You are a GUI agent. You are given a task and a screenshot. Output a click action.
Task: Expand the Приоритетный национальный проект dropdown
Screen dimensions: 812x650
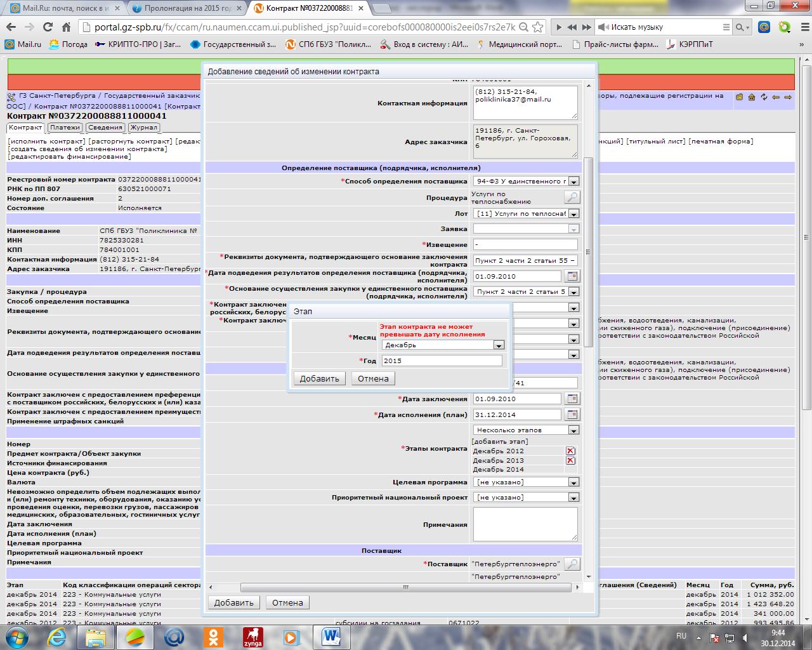[573, 498]
